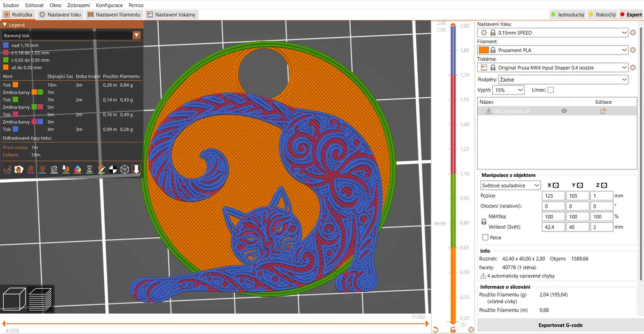Open the Konfigurace menu

coord(109,5)
